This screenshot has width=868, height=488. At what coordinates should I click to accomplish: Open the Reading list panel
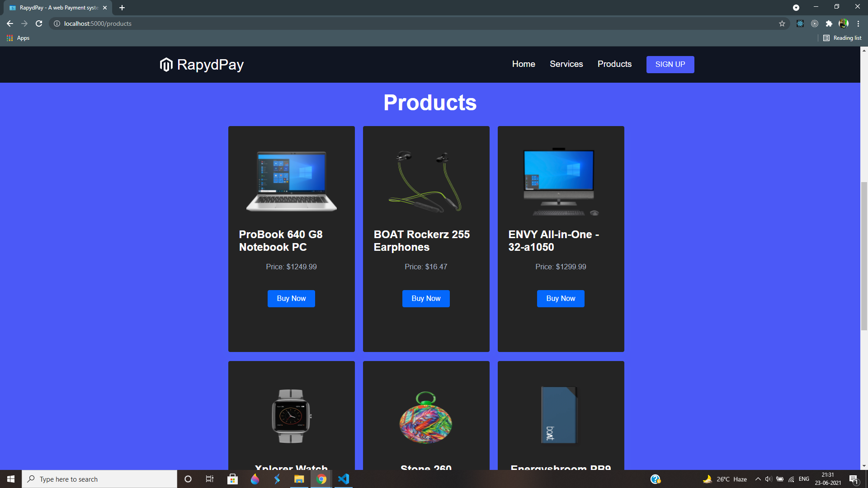point(842,38)
